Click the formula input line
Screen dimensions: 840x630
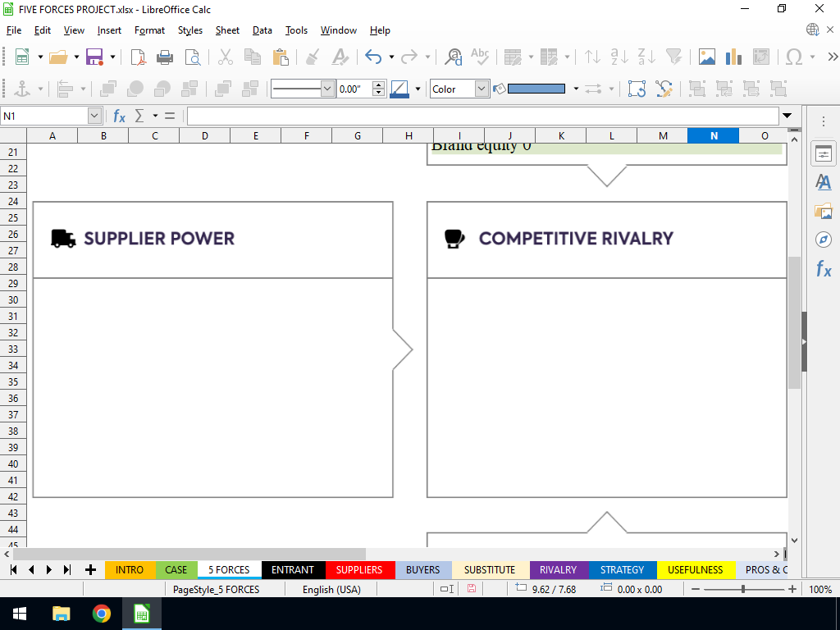482,116
